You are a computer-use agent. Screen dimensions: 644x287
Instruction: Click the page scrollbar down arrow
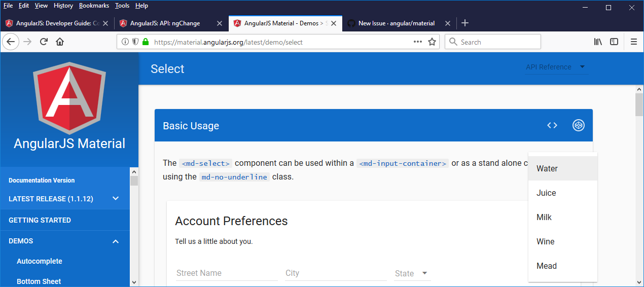(x=639, y=282)
